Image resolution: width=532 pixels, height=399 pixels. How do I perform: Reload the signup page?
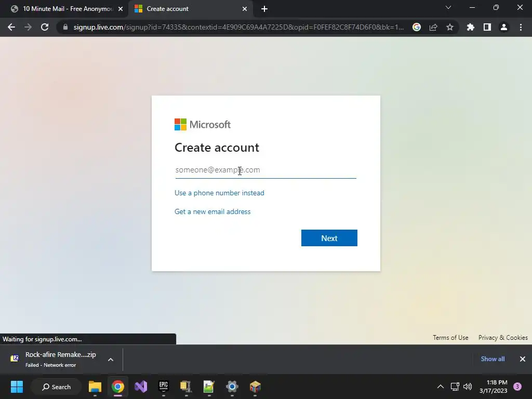point(45,27)
